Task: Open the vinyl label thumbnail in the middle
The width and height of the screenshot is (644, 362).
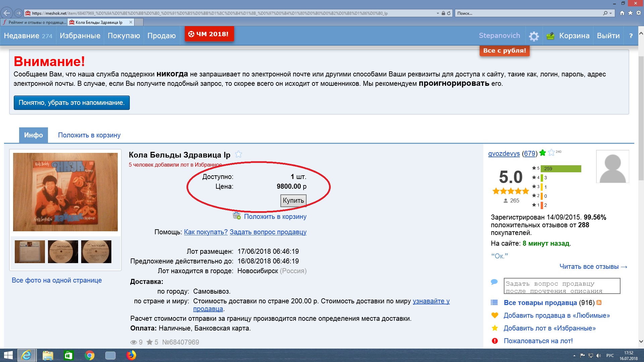Action: (63, 252)
